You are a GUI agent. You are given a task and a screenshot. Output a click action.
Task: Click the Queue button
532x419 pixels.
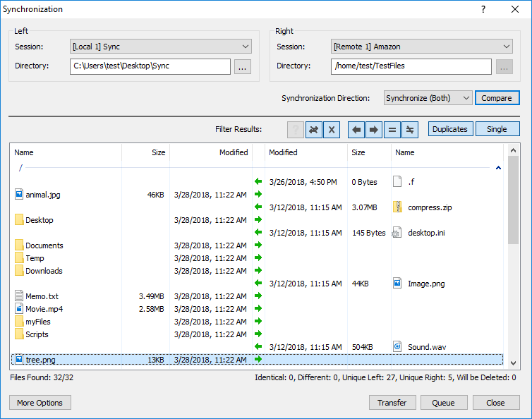coord(444,403)
